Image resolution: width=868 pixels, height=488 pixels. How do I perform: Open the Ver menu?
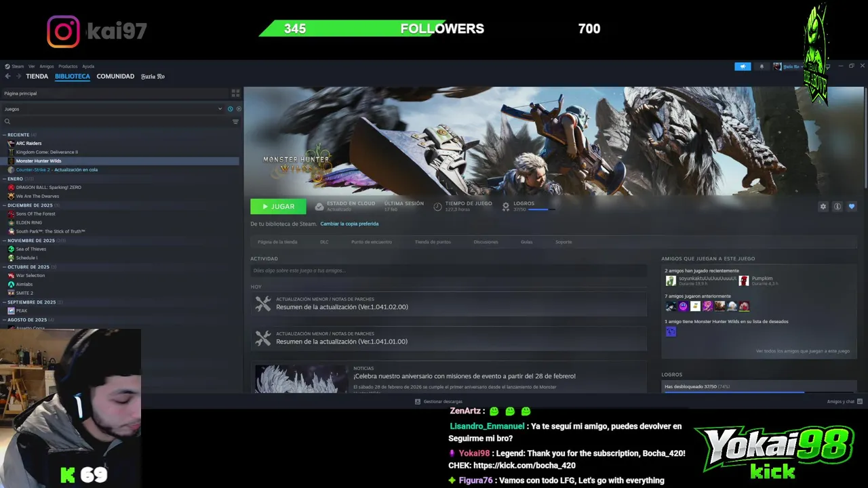pos(31,66)
